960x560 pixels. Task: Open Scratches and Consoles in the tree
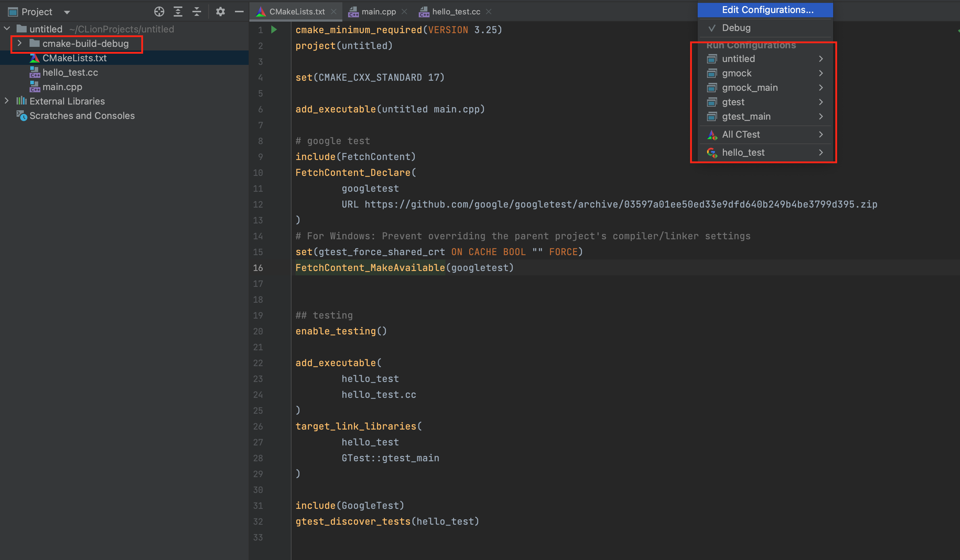point(82,116)
